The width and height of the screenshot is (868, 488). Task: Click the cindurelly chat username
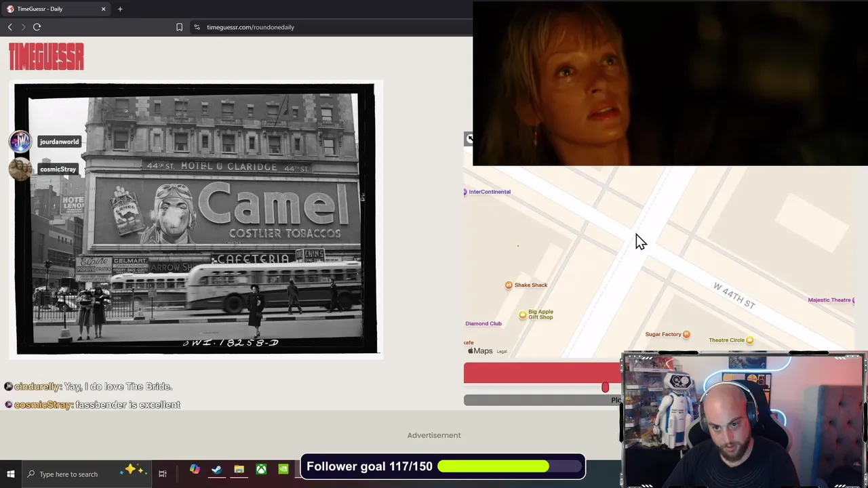pyautogui.click(x=37, y=386)
